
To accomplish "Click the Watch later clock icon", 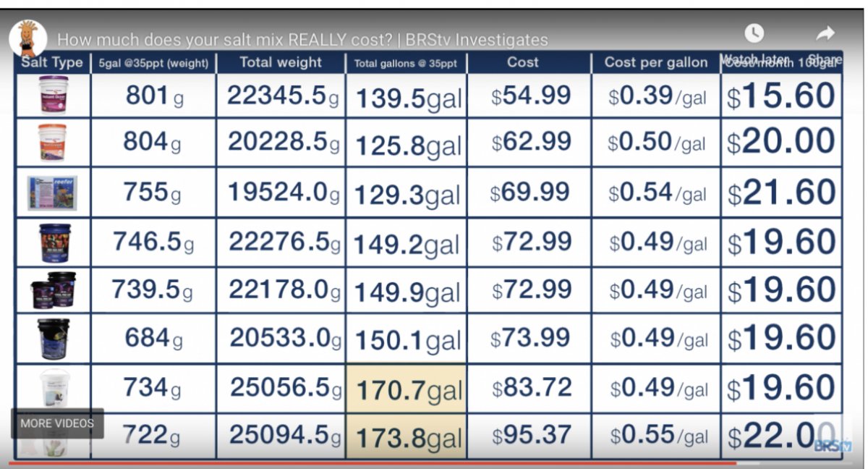I will click(x=754, y=33).
